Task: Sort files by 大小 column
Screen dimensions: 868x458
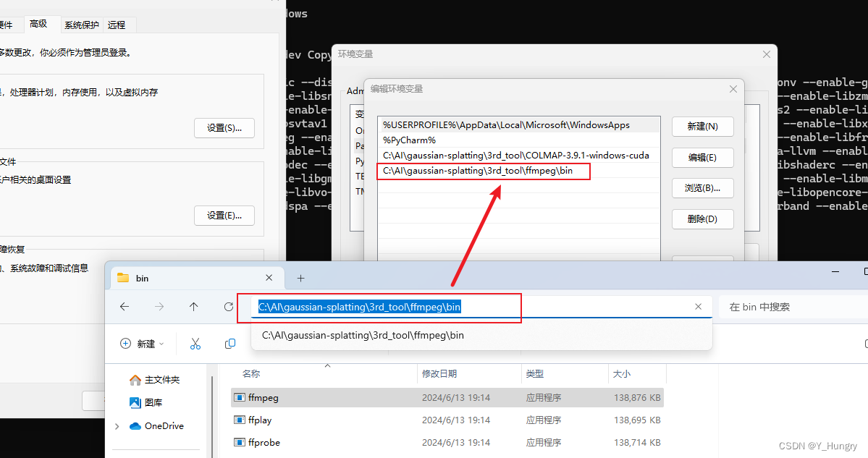Action: [x=622, y=374]
